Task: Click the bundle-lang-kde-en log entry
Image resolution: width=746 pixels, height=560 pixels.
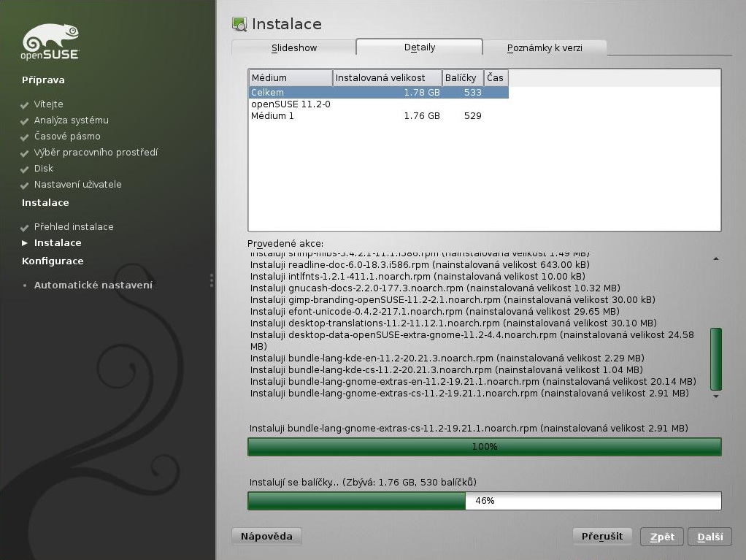Action: point(447,358)
